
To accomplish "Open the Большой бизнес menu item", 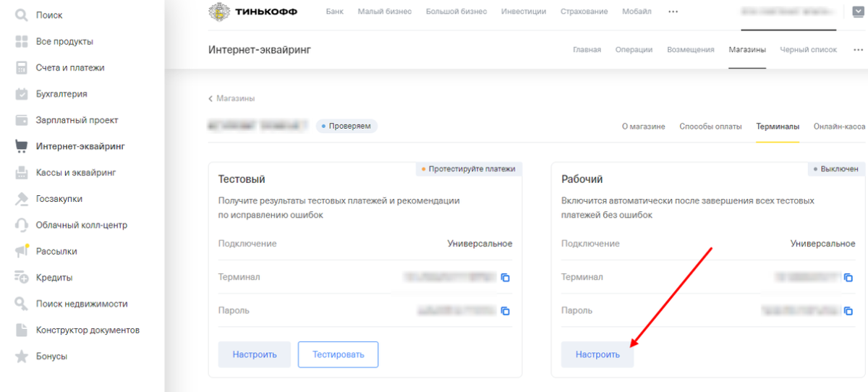I will 456,12.
